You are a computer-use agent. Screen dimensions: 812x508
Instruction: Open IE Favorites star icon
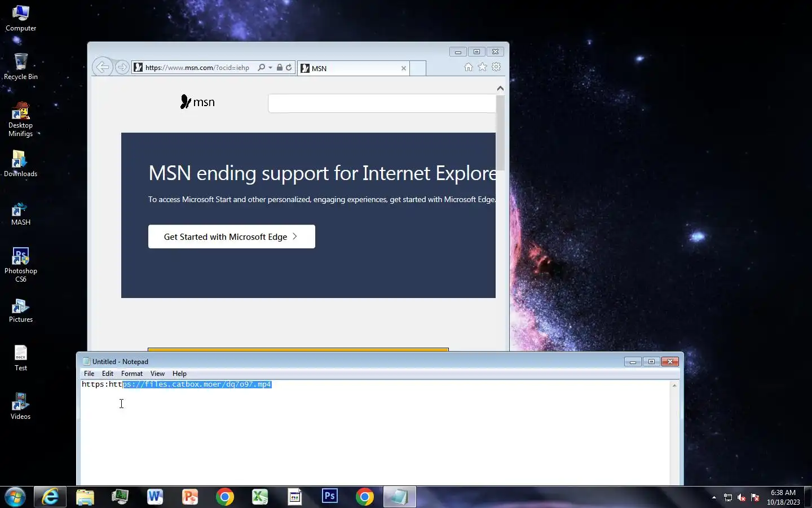[482, 67]
